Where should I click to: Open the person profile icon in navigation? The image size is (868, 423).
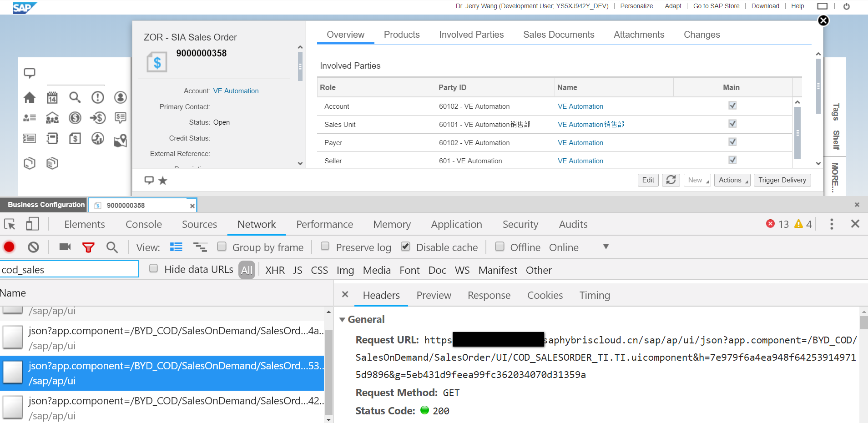(121, 97)
